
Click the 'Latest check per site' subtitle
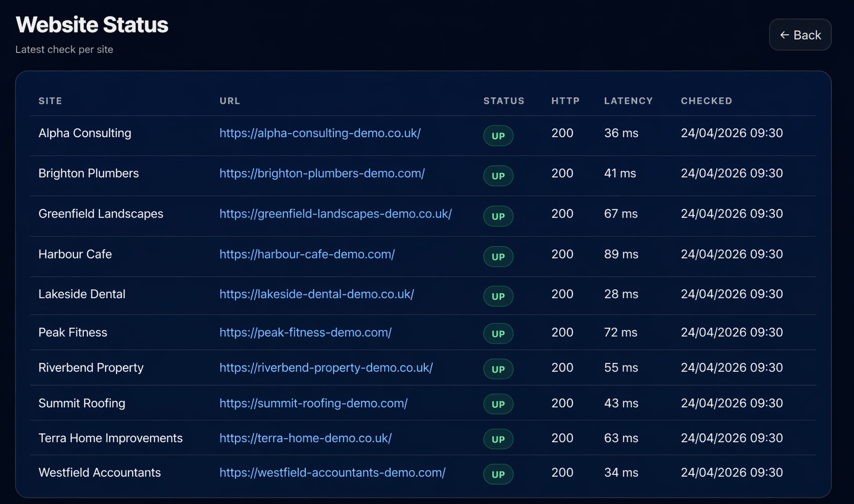tap(64, 50)
